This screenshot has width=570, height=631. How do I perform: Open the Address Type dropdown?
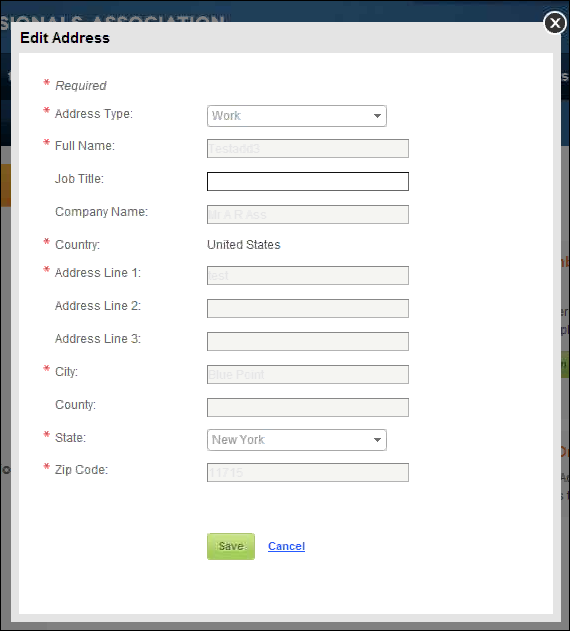pyautogui.click(x=297, y=116)
